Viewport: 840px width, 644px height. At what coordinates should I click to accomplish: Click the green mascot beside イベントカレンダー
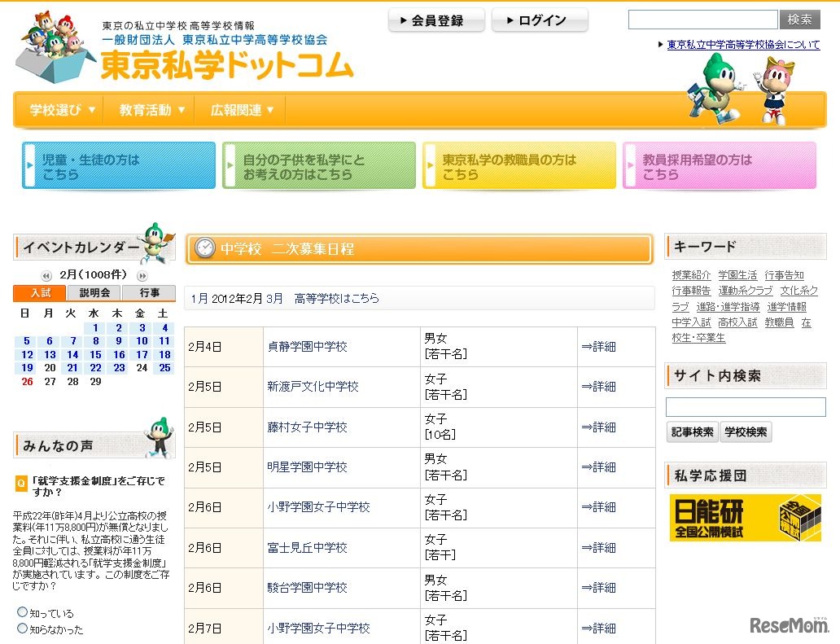156,243
